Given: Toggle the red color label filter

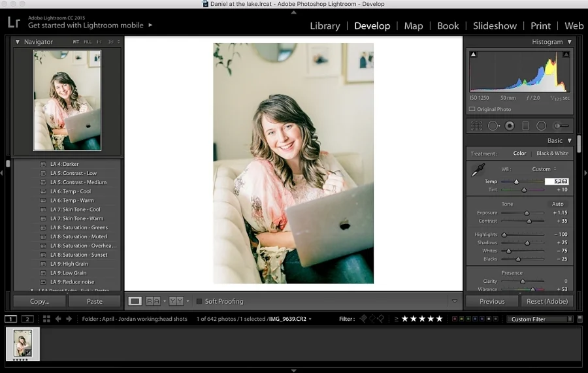Looking at the screenshot, I should pos(455,319).
